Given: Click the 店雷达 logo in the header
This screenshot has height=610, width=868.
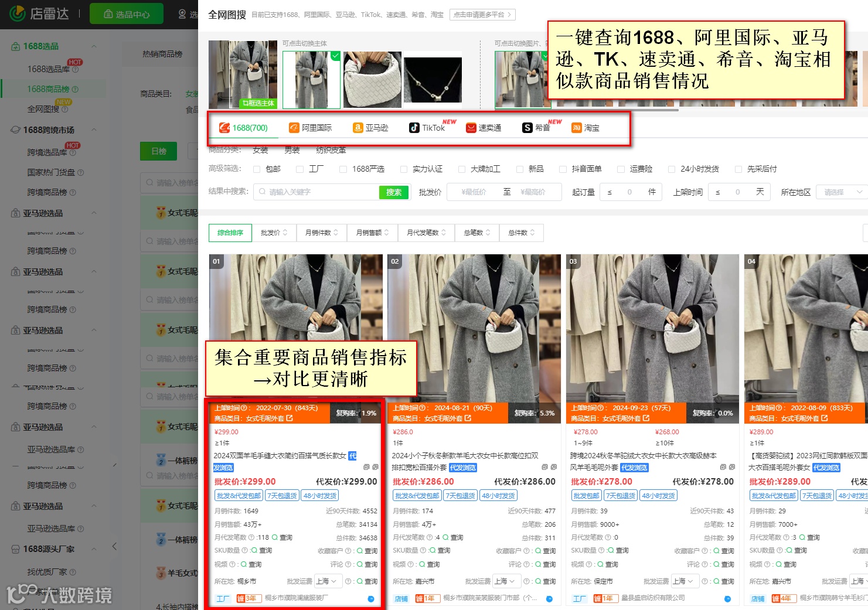Looking at the screenshot, I should (x=39, y=13).
